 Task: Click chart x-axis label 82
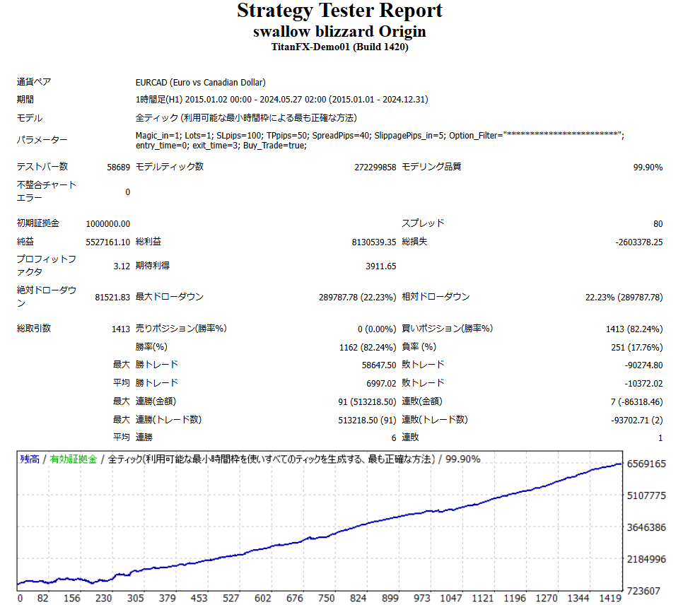coord(43,599)
